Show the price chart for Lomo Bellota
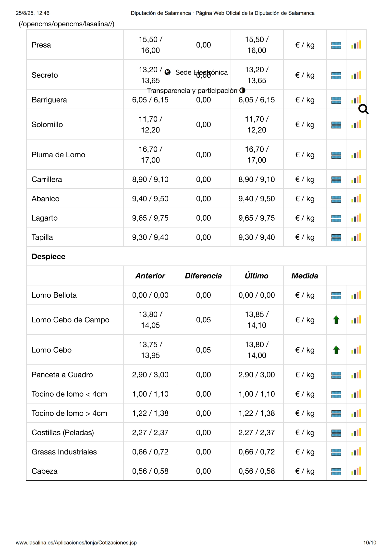 356,295
